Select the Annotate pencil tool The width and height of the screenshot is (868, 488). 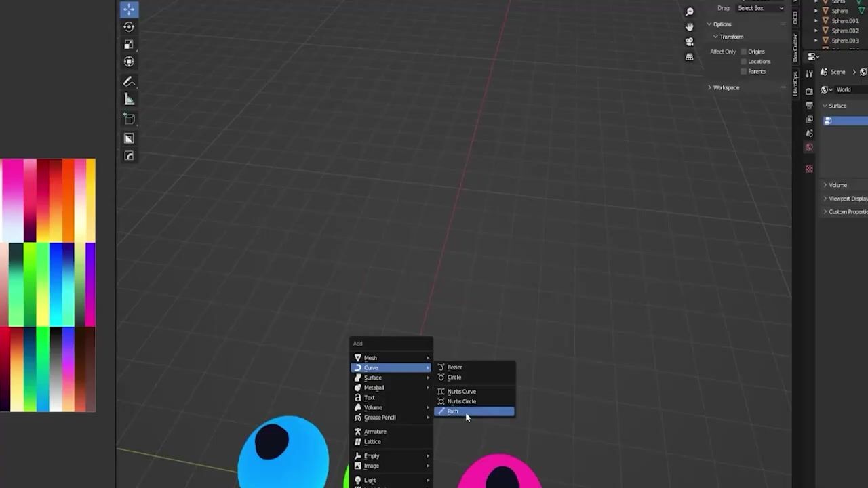129,82
